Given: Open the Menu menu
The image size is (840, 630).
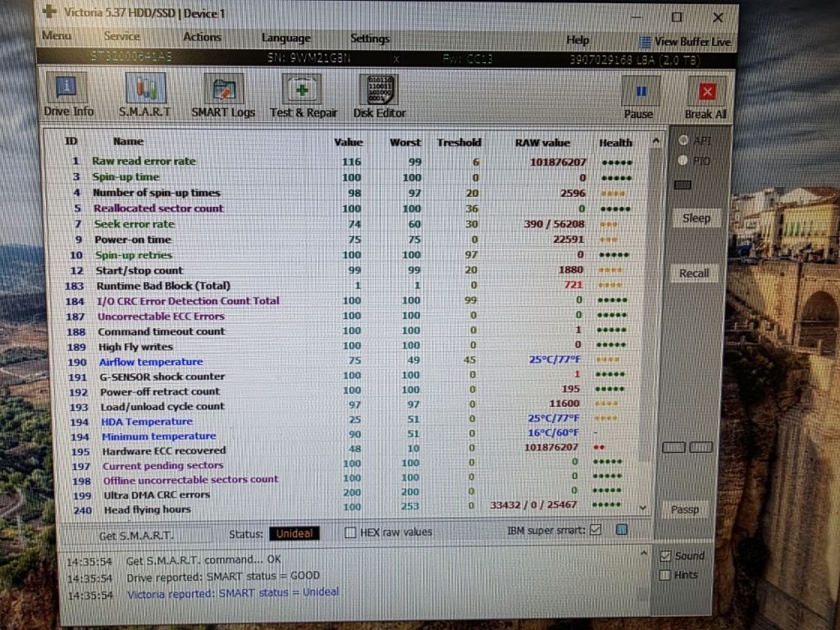Looking at the screenshot, I should pyautogui.click(x=57, y=35).
